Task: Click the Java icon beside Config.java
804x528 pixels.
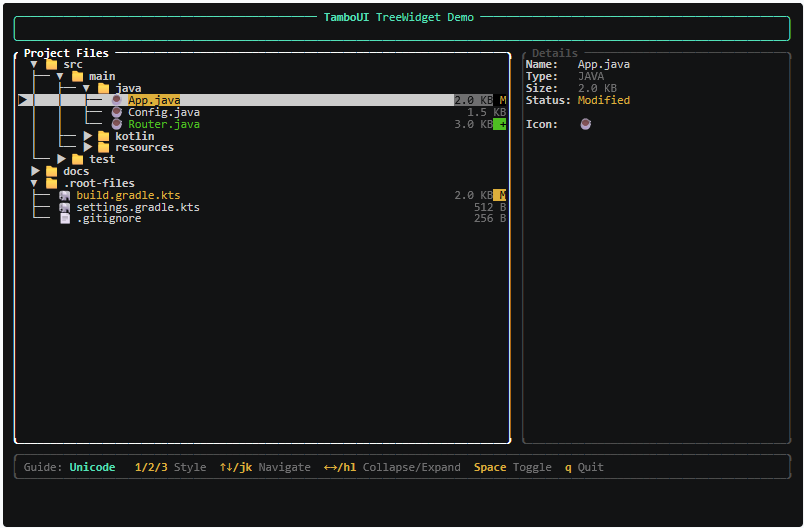Action: pyautogui.click(x=117, y=112)
